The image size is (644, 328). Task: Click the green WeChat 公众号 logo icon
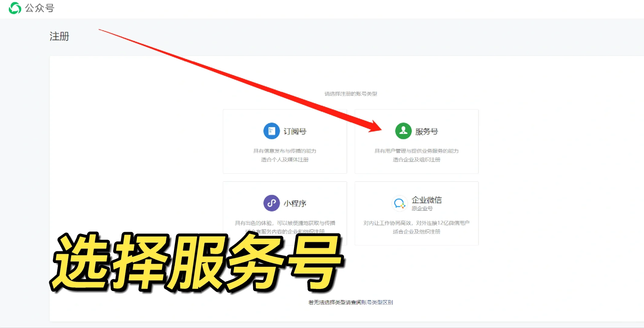[15, 8]
